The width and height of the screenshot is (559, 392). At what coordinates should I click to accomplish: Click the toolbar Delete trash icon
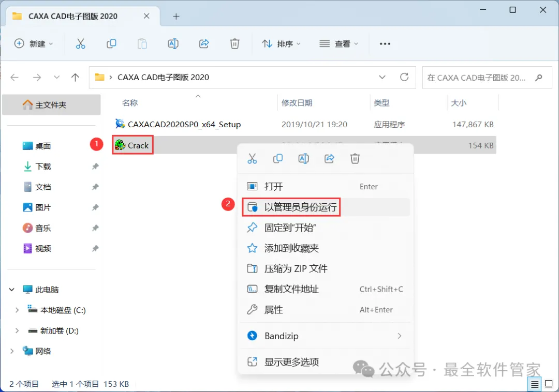coord(234,44)
